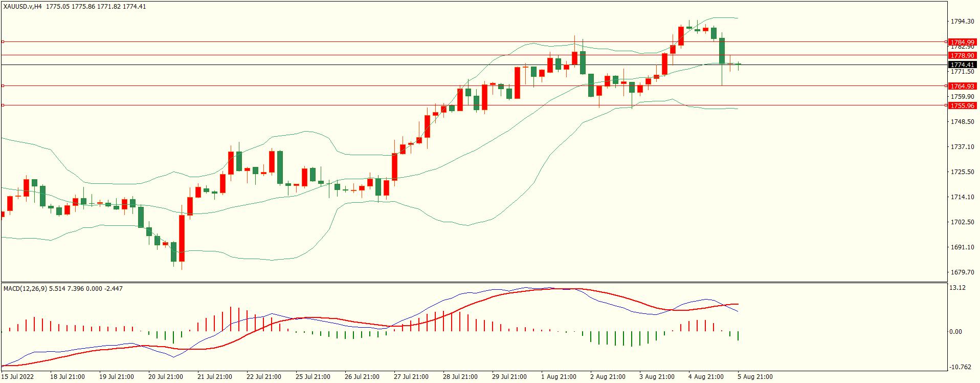Click the 1748.50 price axis label
Screen dimensions: 980x383
pos(962,122)
